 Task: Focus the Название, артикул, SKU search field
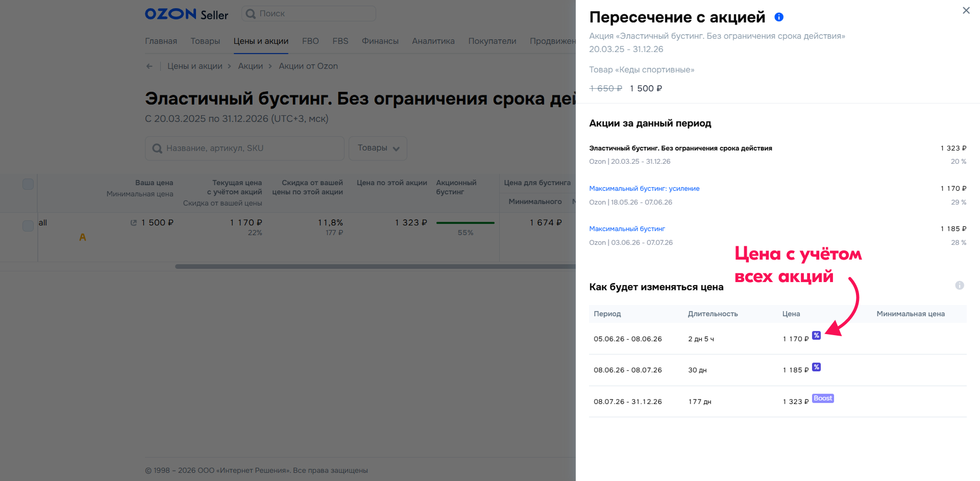click(x=244, y=148)
